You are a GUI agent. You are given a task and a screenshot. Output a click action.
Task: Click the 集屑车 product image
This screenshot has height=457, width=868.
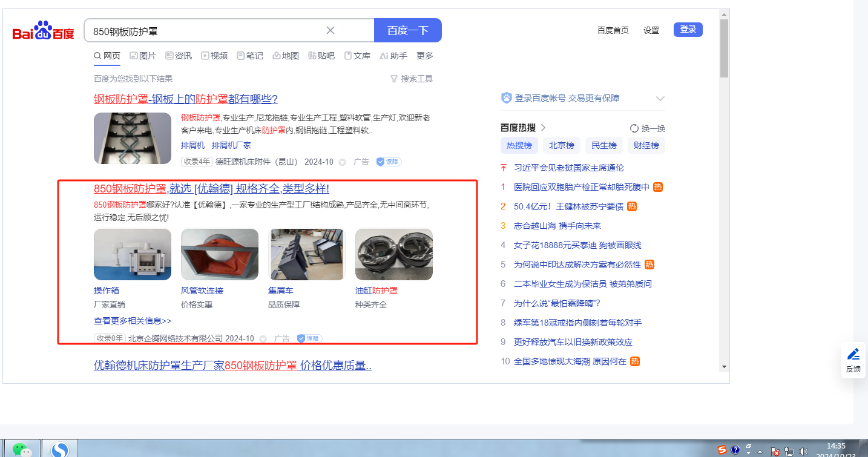point(307,254)
